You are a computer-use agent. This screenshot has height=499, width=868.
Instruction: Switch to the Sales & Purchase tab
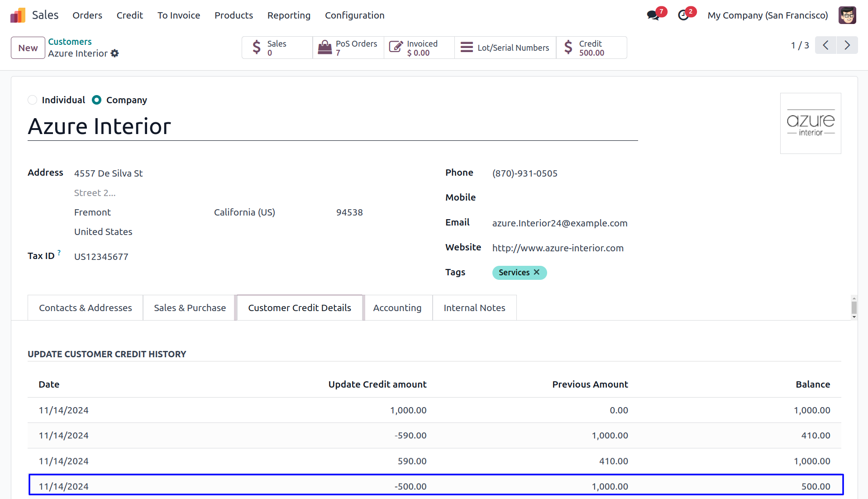[x=190, y=308]
